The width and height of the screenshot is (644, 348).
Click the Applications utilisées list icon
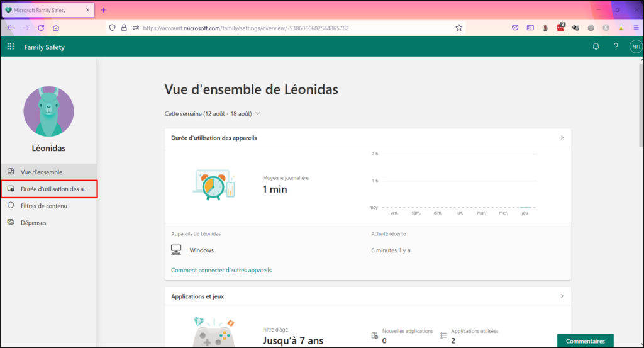coord(443,335)
